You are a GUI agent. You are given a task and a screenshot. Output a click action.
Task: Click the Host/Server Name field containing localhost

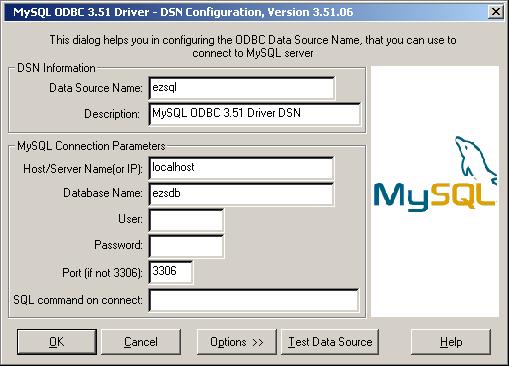[x=241, y=168]
